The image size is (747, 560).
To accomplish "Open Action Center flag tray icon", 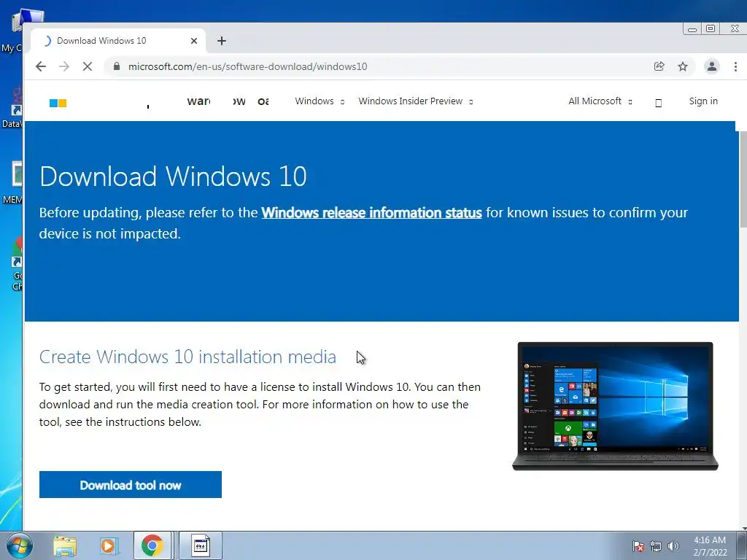I will coord(638,546).
